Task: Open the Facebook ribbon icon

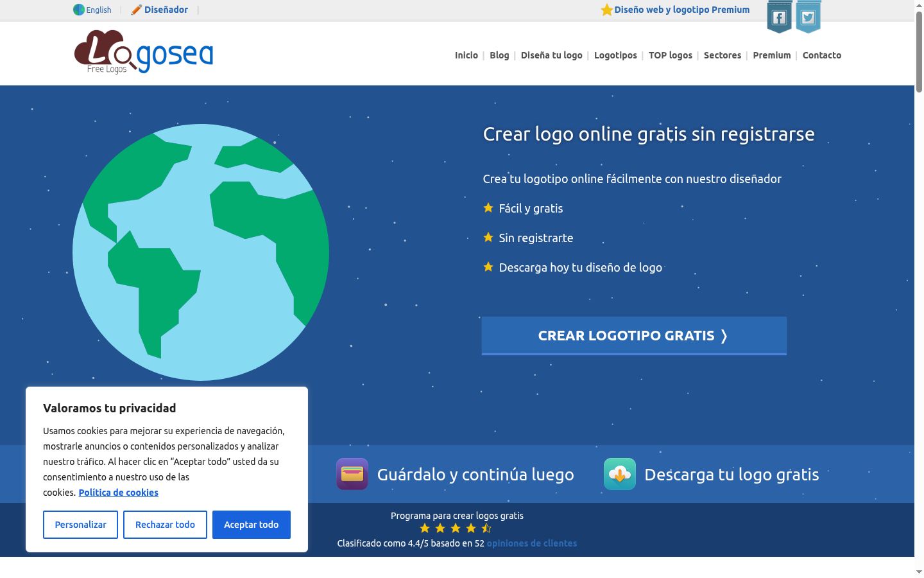Action: (x=779, y=17)
